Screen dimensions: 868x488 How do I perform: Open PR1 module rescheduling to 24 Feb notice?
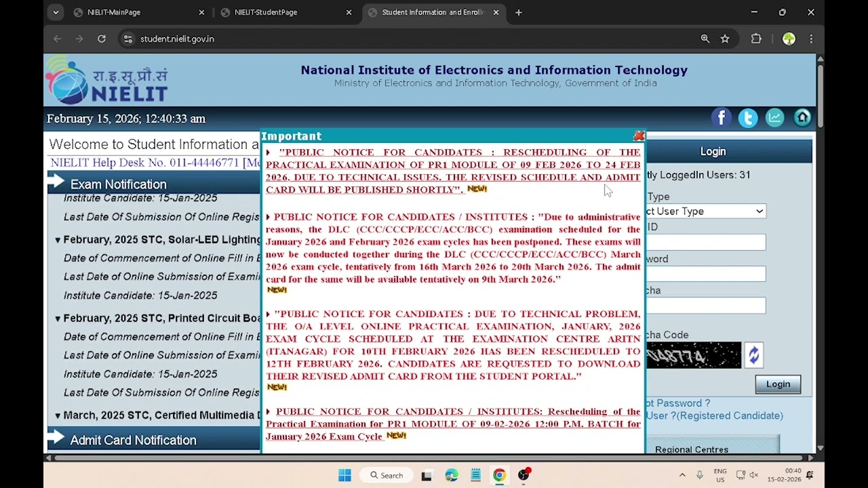coord(453,171)
